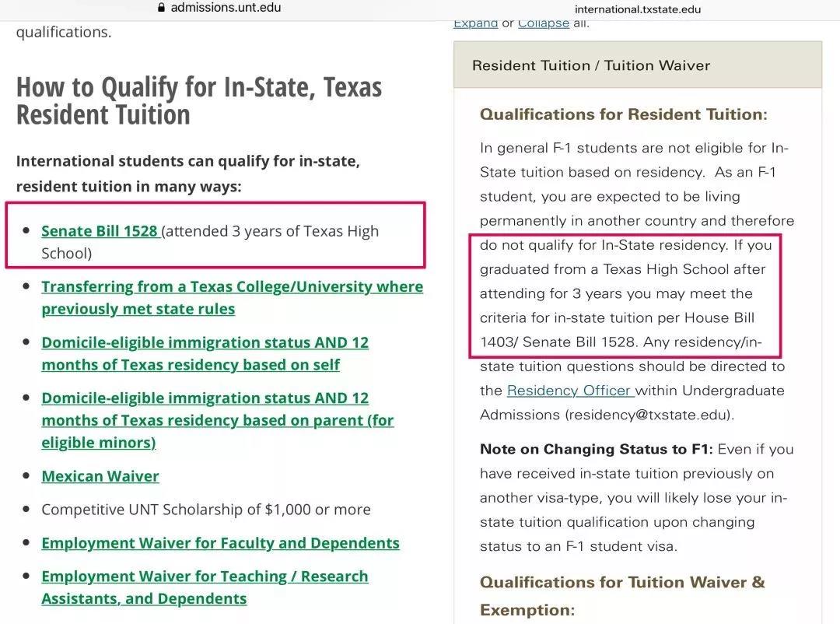Click the Collapse all link

543,23
